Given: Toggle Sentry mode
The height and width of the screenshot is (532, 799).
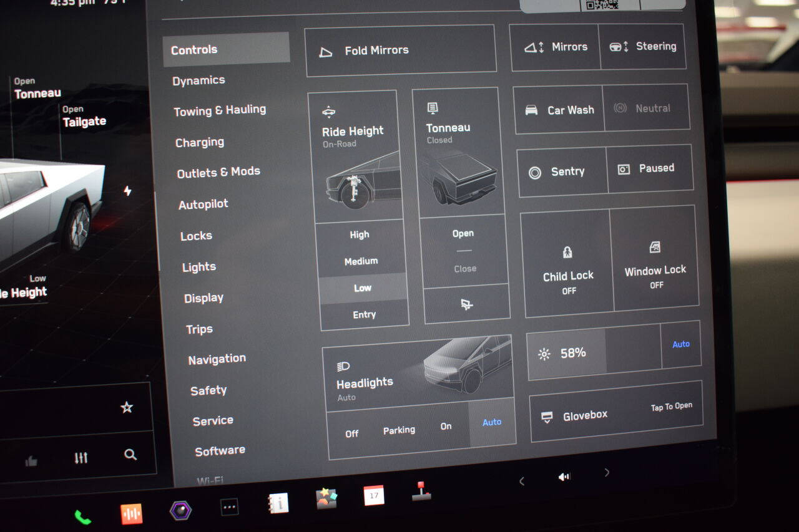Looking at the screenshot, I should tap(562, 172).
